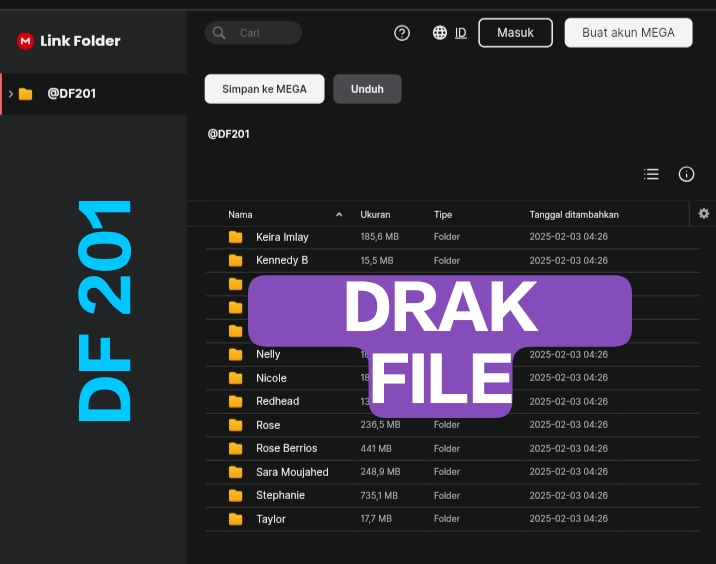
Task: Click the 441 MB size value
Action: [376, 448]
